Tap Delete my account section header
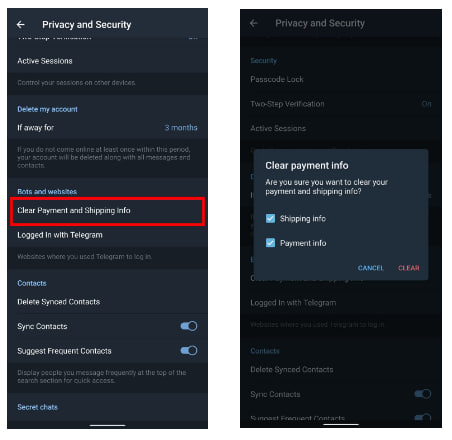The width and height of the screenshot is (452, 440). click(x=47, y=109)
